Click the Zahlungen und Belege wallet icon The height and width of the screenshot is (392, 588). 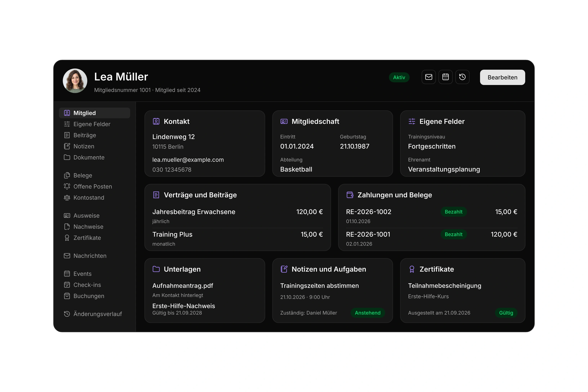[350, 195]
